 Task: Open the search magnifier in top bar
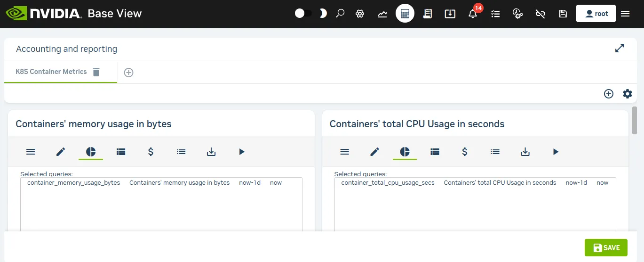(340, 14)
